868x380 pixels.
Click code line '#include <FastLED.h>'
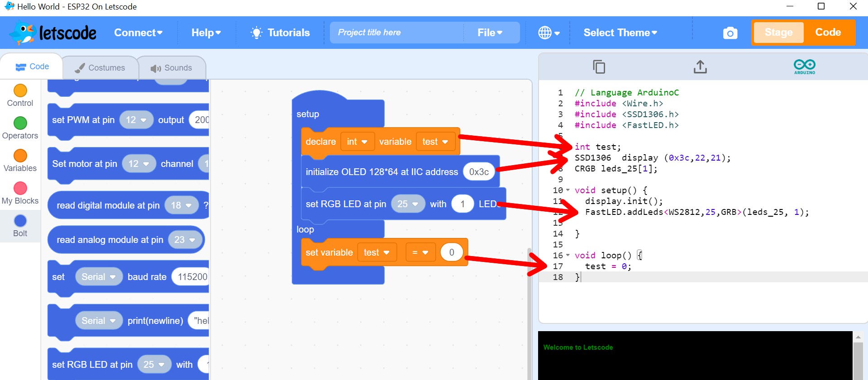click(x=626, y=125)
